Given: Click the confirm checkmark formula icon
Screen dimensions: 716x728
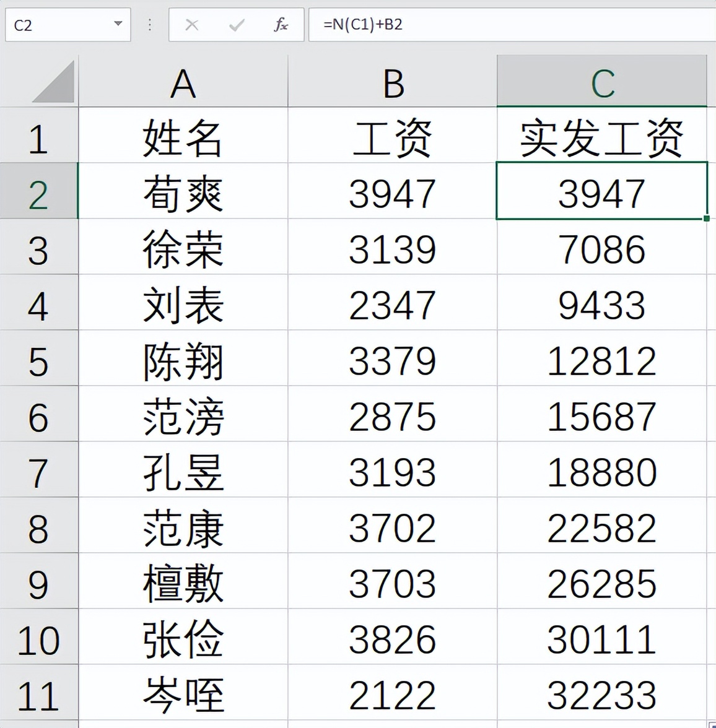Looking at the screenshot, I should [x=237, y=25].
